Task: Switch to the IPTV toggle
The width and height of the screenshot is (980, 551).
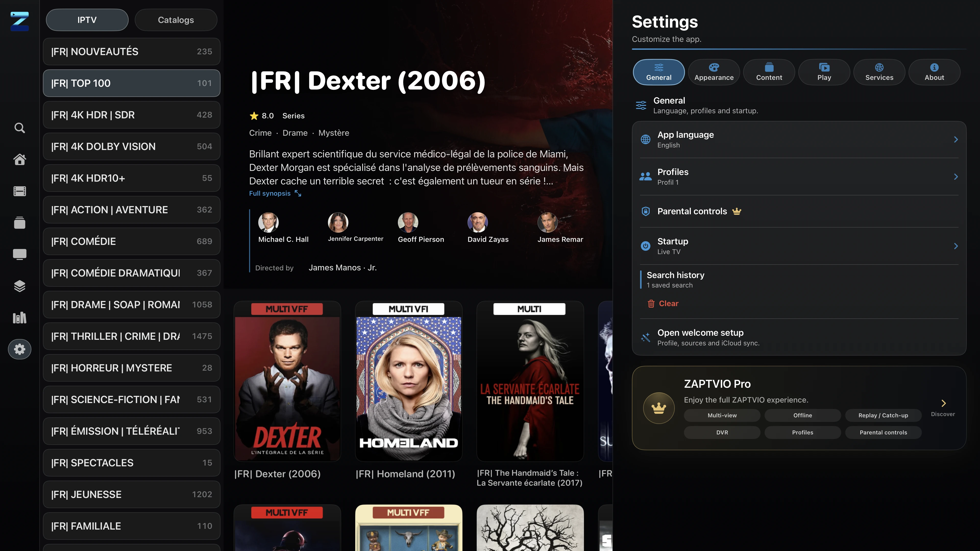Action: pyautogui.click(x=87, y=20)
